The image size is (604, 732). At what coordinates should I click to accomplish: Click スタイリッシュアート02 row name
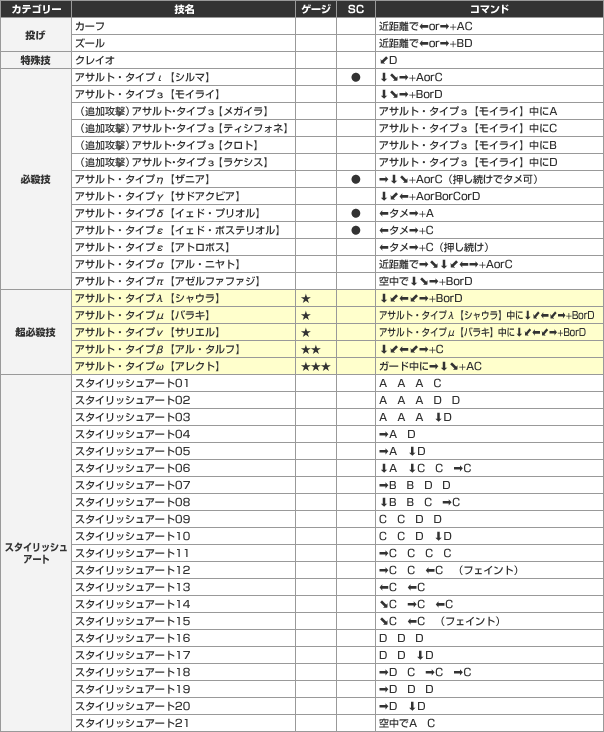(132, 400)
